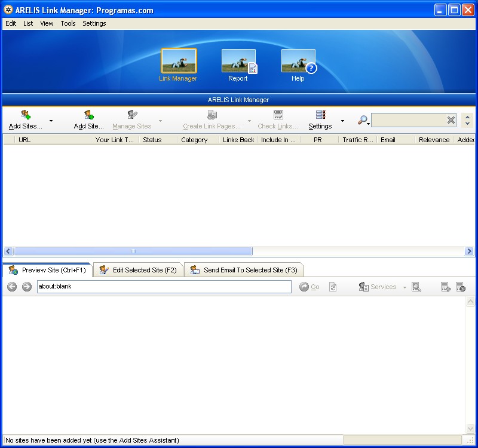Image resolution: width=478 pixels, height=448 pixels.
Task: Click the Send Email tab envelope icon
Action: point(195,270)
